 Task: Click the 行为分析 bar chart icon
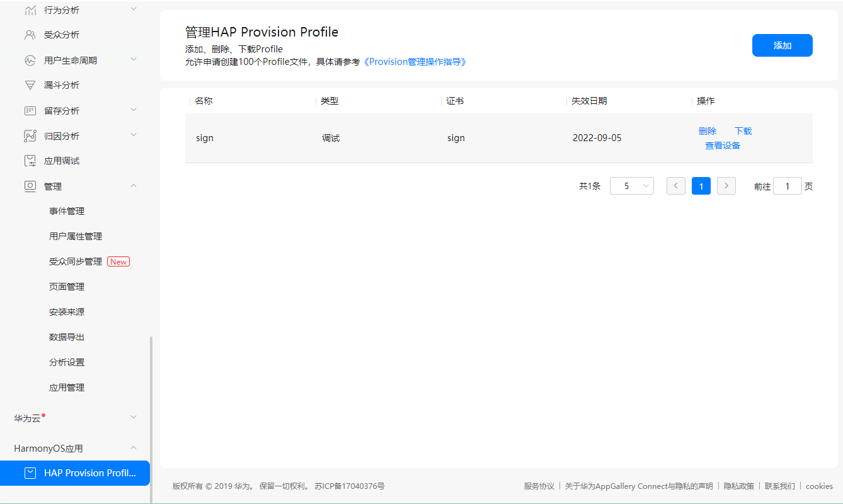coord(30,10)
